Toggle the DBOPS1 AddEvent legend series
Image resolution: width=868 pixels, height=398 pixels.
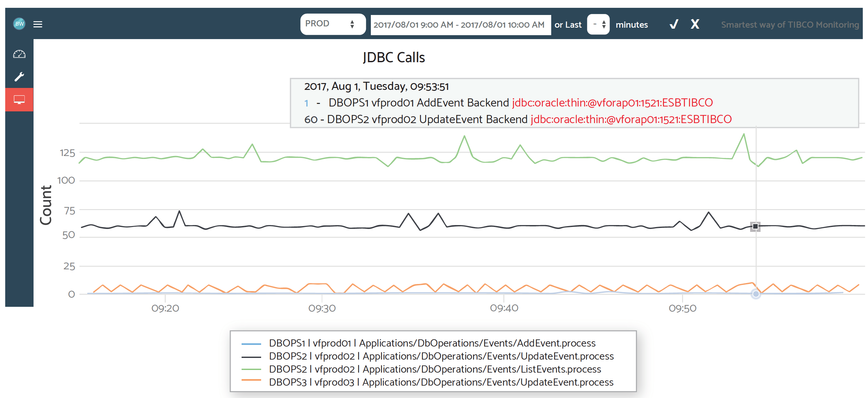coord(432,343)
